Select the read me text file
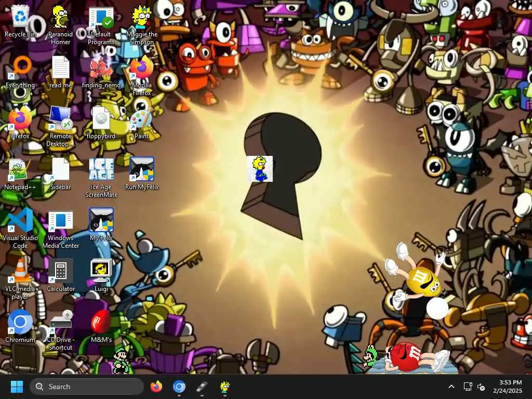 60,72
